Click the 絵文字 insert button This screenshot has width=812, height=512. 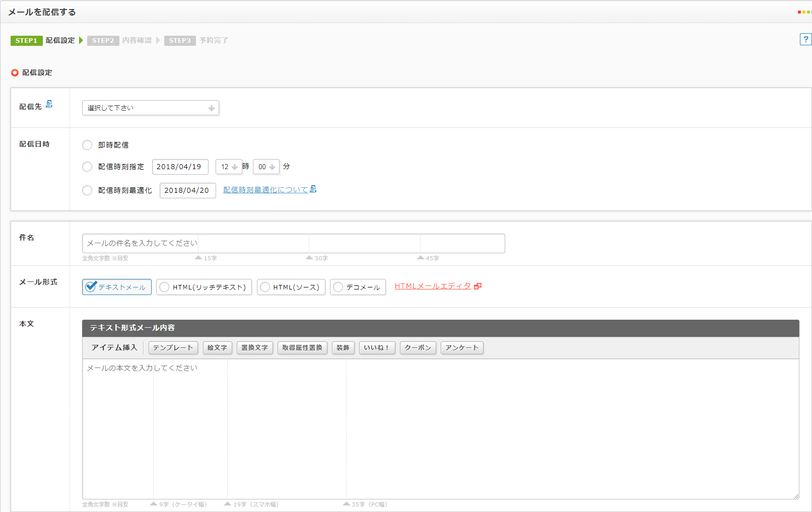pos(218,348)
